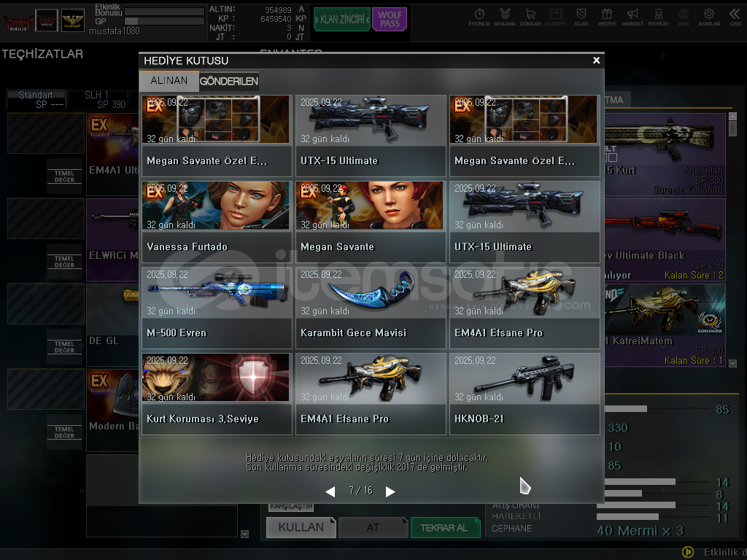The image size is (747, 560).
Task: Click the username mustafa1080
Action: [115, 31]
